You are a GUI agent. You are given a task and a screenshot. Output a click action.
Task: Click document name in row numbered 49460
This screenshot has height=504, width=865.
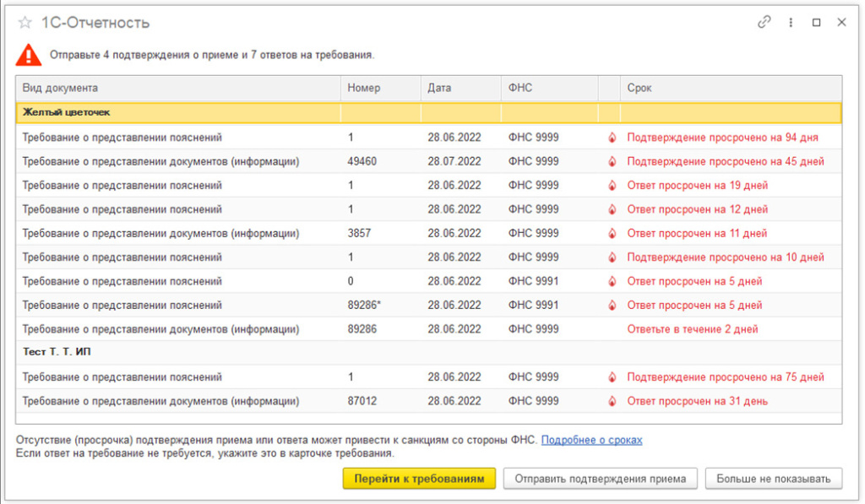click(160, 161)
